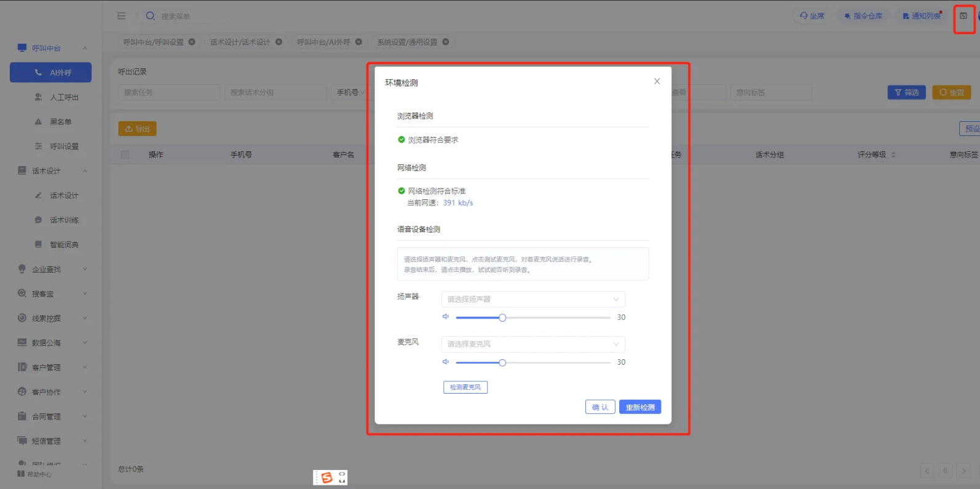Click the 检测麦克风 button
The image size is (980, 489).
click(465, 388)
